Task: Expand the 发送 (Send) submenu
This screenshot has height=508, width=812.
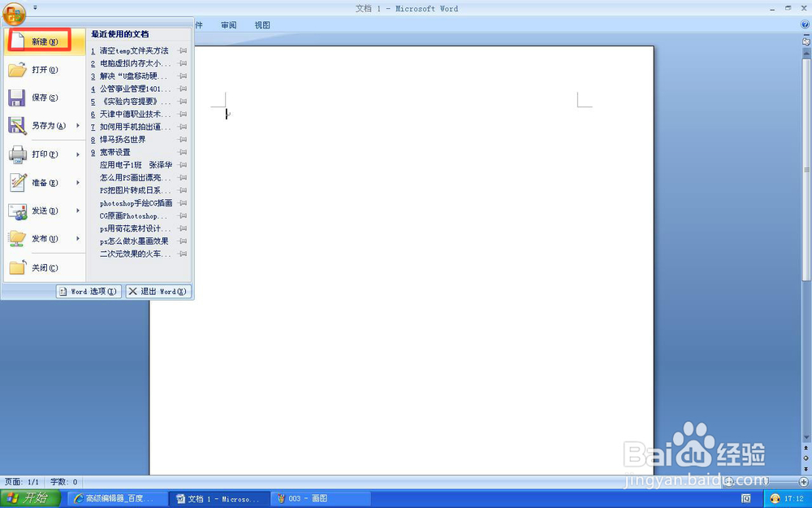Action: click(78, 211)
